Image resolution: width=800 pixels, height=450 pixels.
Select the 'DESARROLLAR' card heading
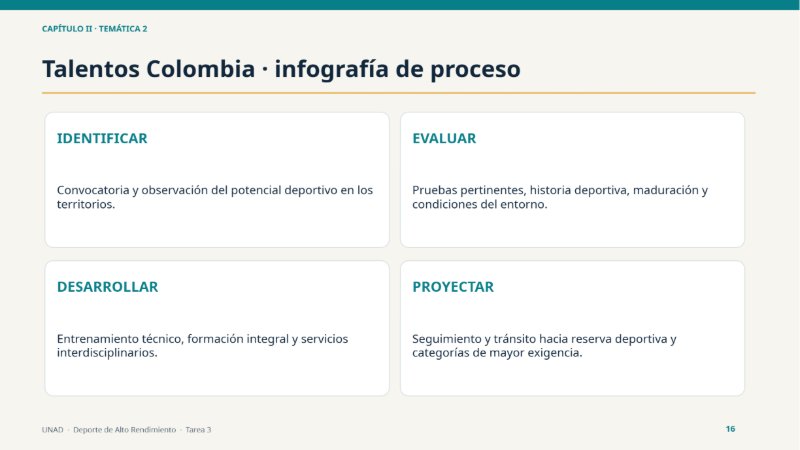(x=107, y=287)
